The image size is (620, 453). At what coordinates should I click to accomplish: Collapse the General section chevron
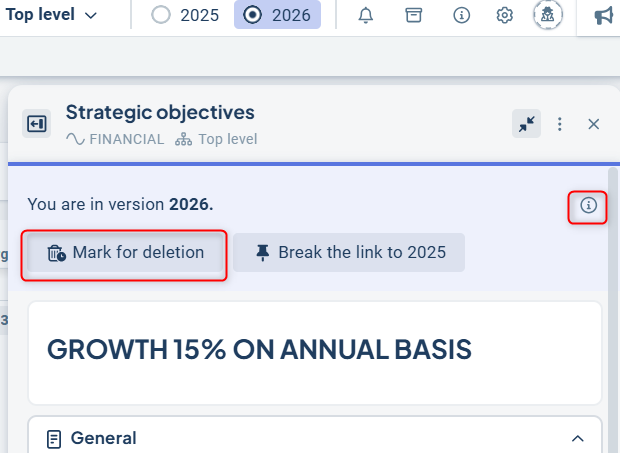tap(577, 438)
